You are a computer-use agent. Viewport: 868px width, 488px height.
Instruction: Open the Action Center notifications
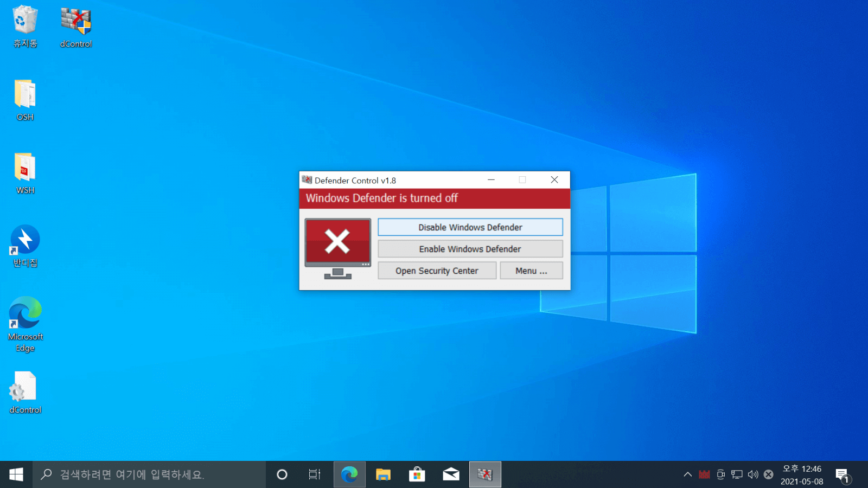click(843, 475)
